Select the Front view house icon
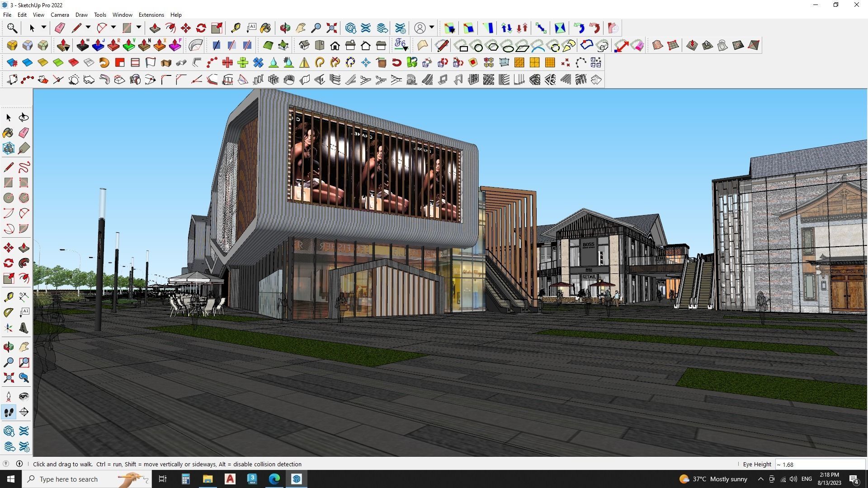The image size is (868, 488). pos(335,45)
